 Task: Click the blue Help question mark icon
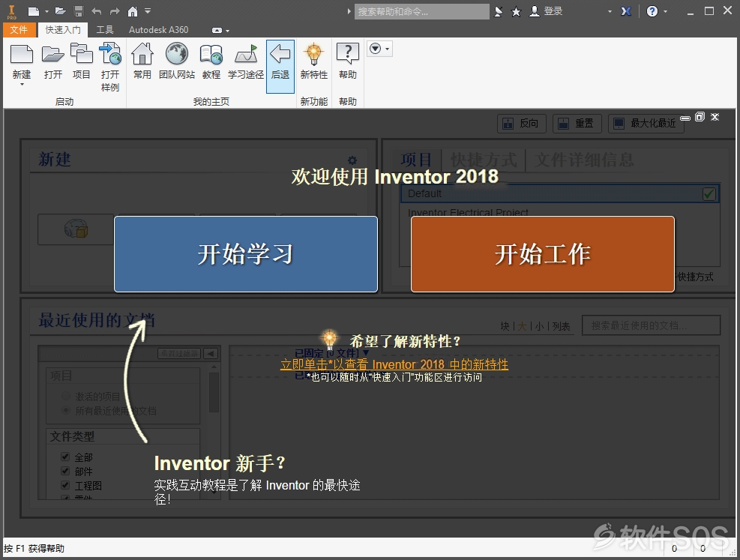pyautogui.click(x=652, y=11)
